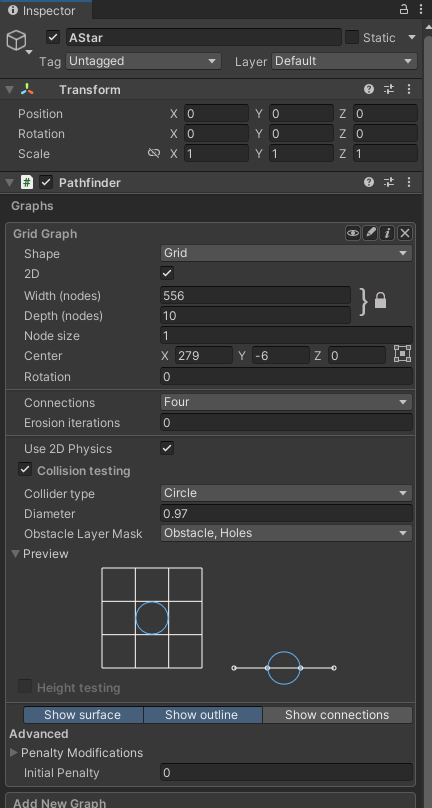This screenshot has height=808, width=432.
Task: Toggle Grid Graph eye visibility icon
Action: click(x=353, y=233)
